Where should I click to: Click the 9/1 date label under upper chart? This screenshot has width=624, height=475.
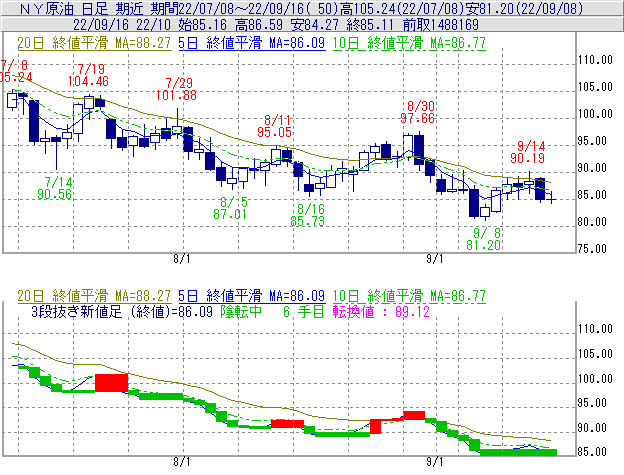pos(435,259)
